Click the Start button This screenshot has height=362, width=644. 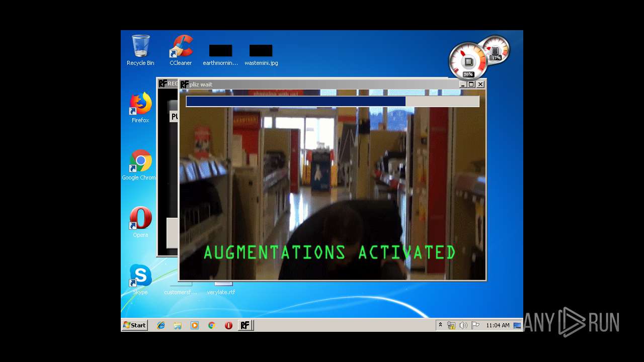point(134,325)
